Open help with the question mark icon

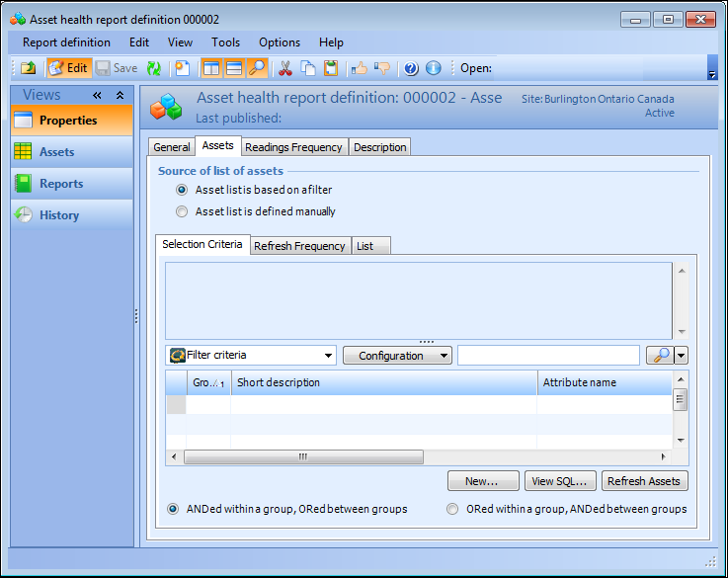coord(411,68)
